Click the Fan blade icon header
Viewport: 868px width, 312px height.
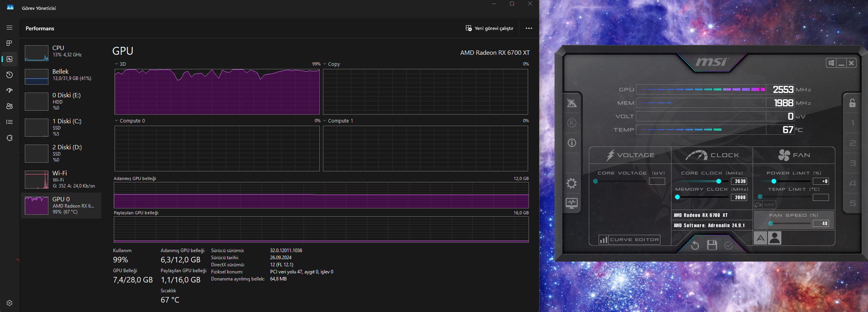pos(784,155)
